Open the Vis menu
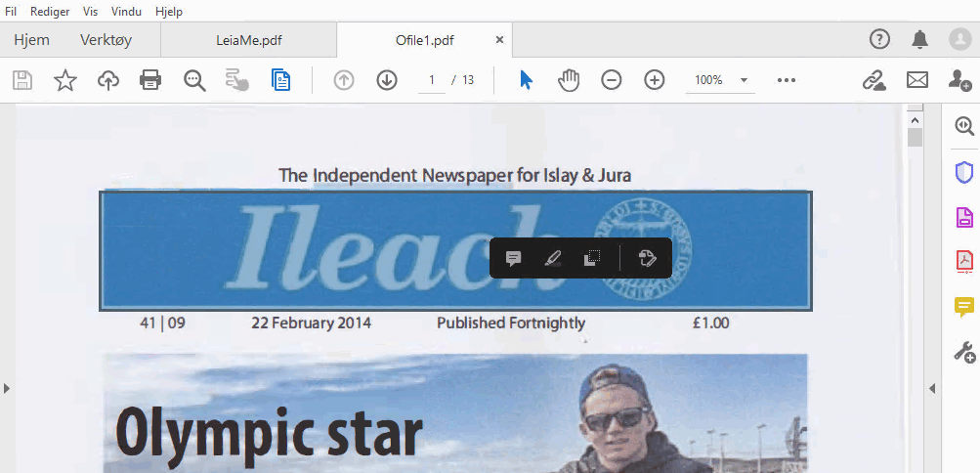The width and height of the screenshot is (980, 473). [x=91, y=12]
